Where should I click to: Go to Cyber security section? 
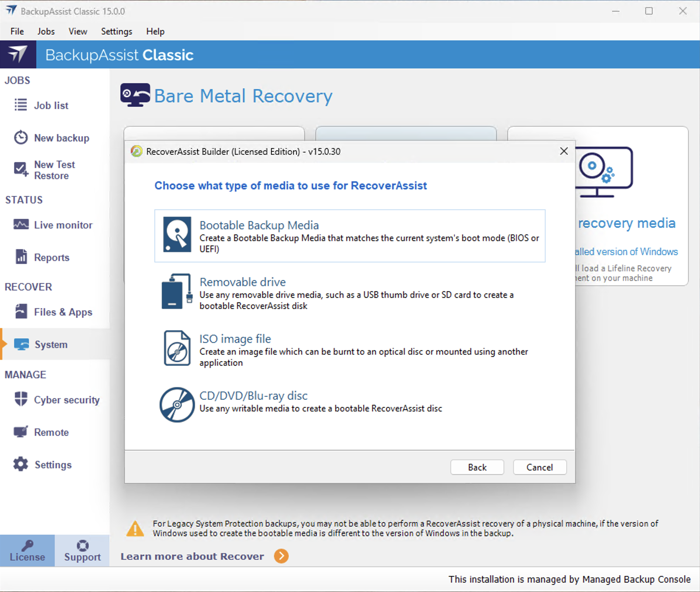66,400
